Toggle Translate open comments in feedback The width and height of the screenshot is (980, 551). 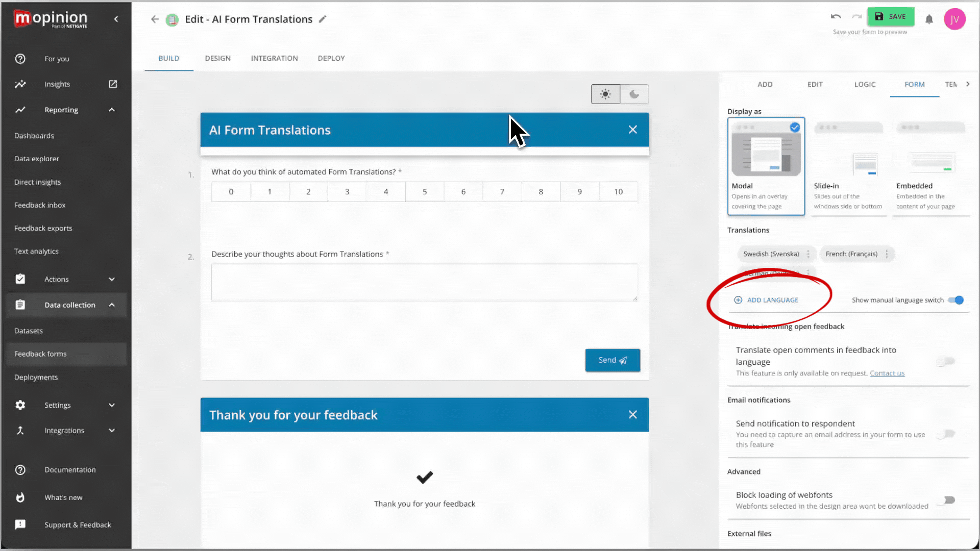(946, 361)
